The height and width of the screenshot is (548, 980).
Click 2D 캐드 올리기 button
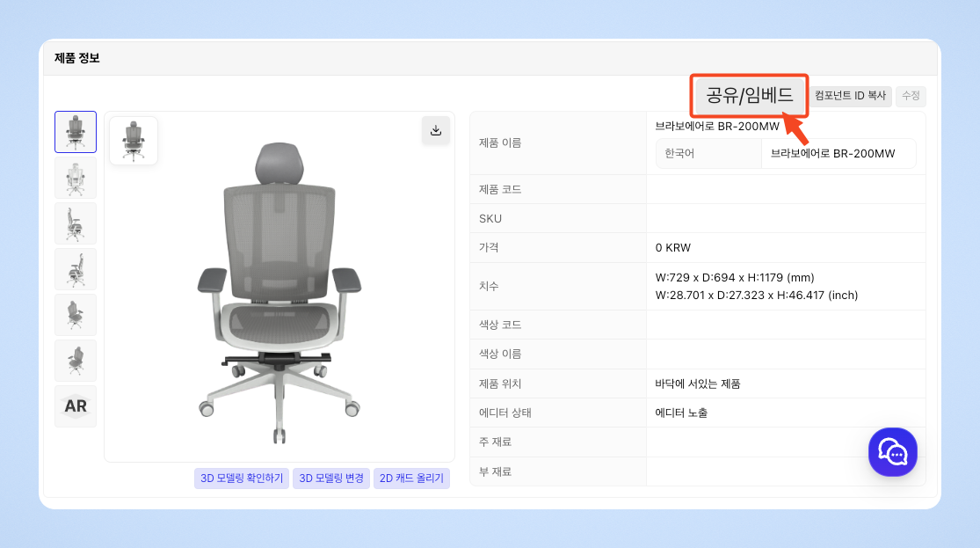pos(412,478)
